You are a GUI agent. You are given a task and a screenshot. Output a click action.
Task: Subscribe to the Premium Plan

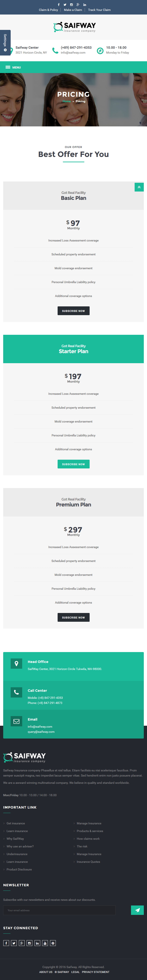[x=73, y=617]
